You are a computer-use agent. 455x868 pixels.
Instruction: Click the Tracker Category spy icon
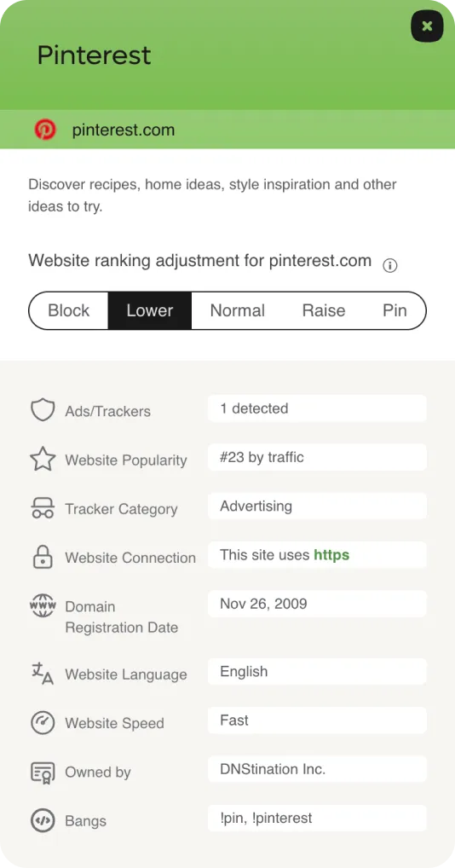[x=43, y=508]
